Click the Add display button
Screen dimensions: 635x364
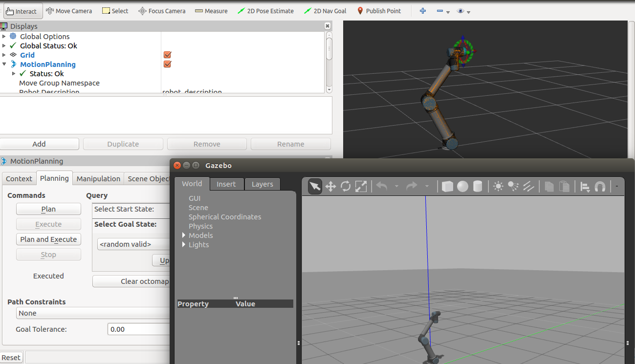tap(39, 144)
